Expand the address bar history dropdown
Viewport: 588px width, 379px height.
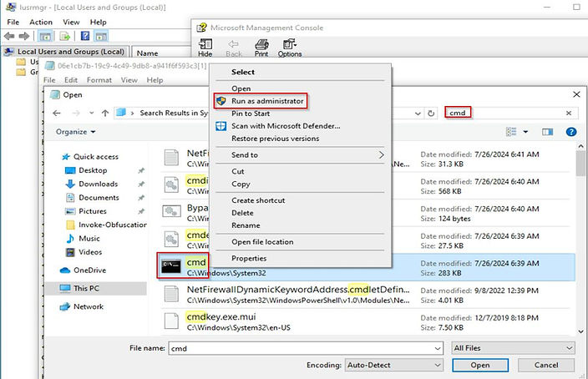pyautogui.click(x=418, y=114)
